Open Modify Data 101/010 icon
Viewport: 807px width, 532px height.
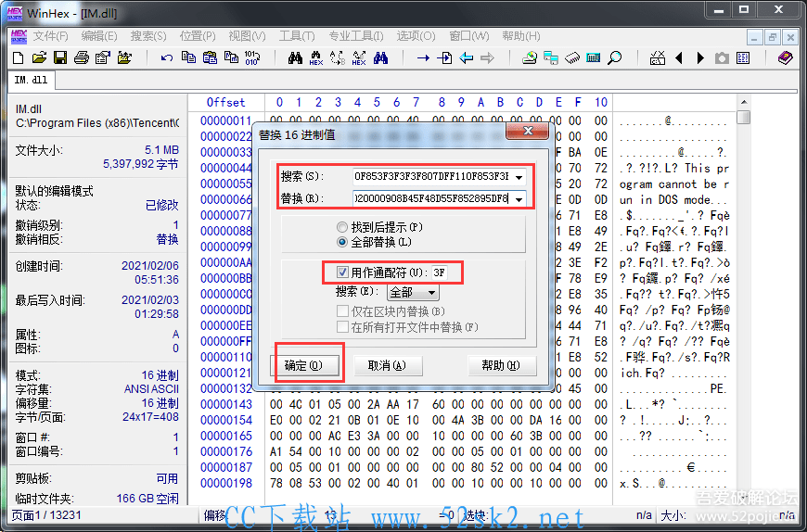[x=252, y=57]
